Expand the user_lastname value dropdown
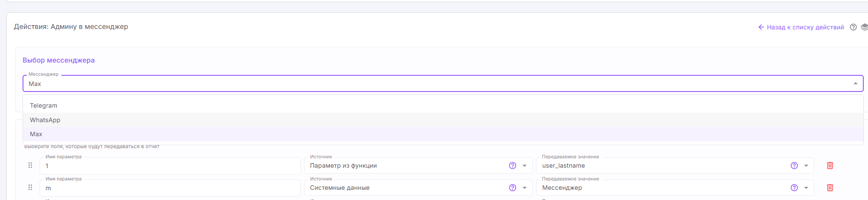Screen dimensions: 868x200 [x=806, y=166]
